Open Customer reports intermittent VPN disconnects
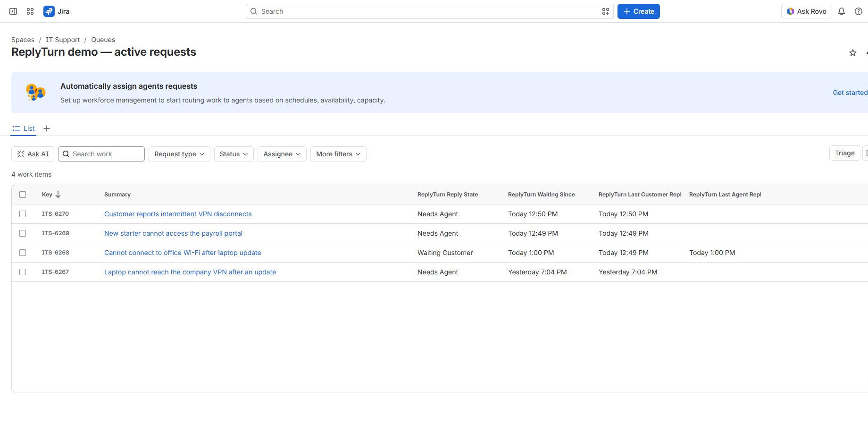 (x=178, y=214)
